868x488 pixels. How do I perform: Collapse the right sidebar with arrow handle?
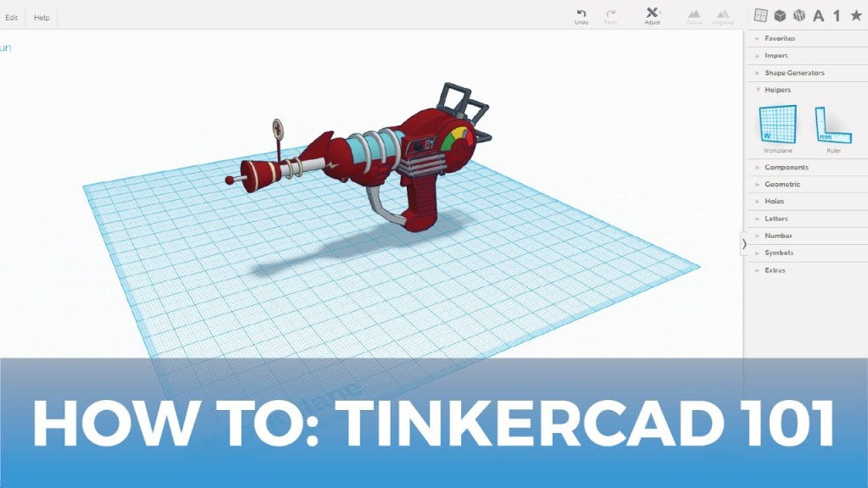pyautogui.click(x=744, y=244)
